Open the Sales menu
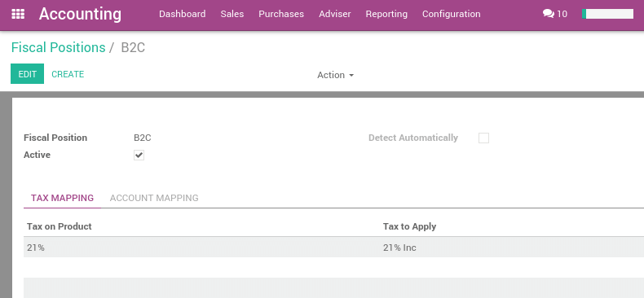The width and height of the screenshot is (644, 298). point(232,14)
